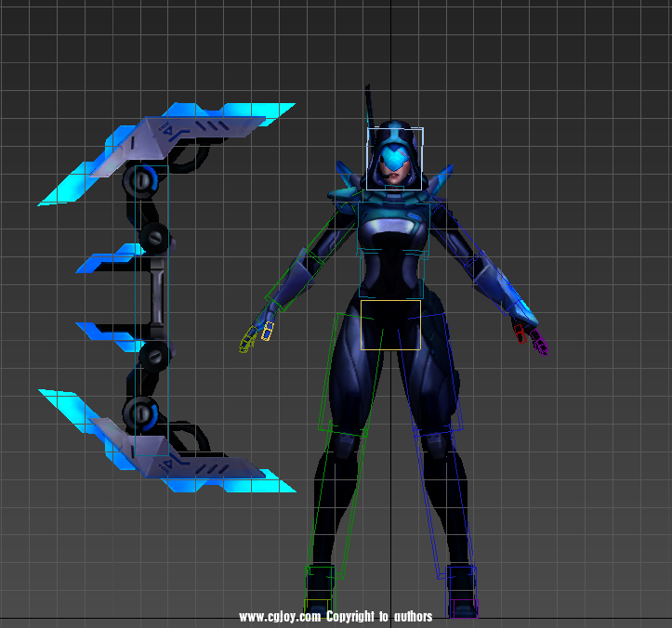This screenshot has height=628, width=672.
Task: Select the olive finger bones on hand
Action: [x=247, y=341]
